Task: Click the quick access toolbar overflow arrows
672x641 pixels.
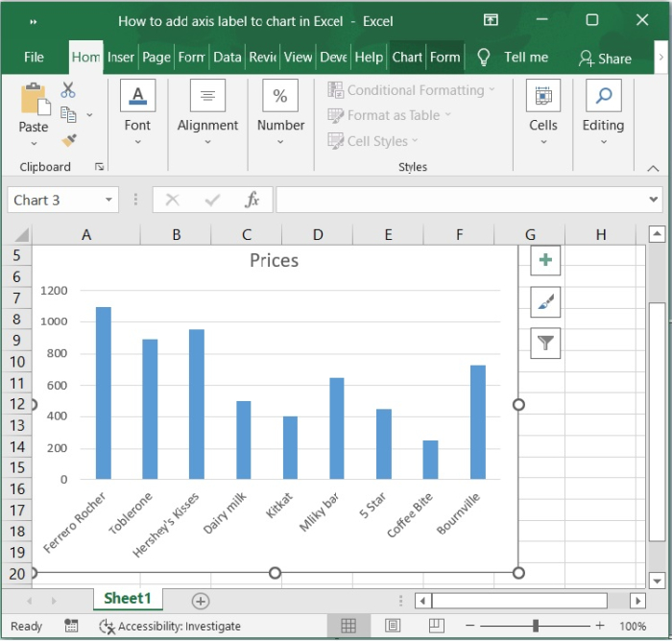Action: 33,22
